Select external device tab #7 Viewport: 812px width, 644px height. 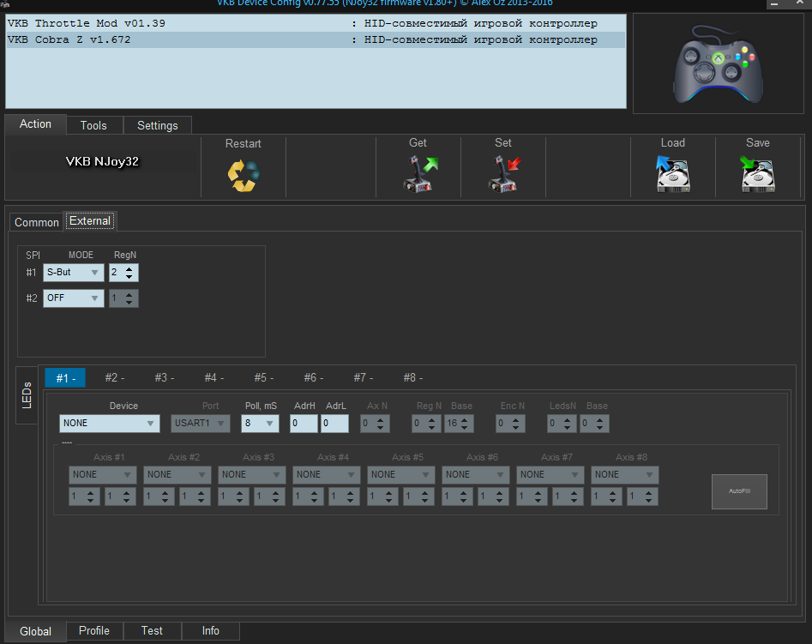click(363, 377)
